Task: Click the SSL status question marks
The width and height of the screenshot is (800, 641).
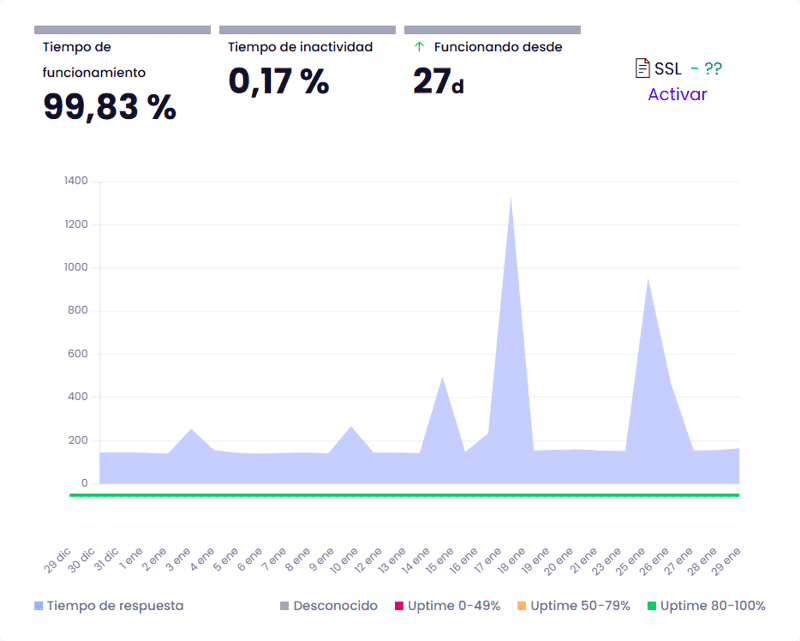Action: click(712, 68)
